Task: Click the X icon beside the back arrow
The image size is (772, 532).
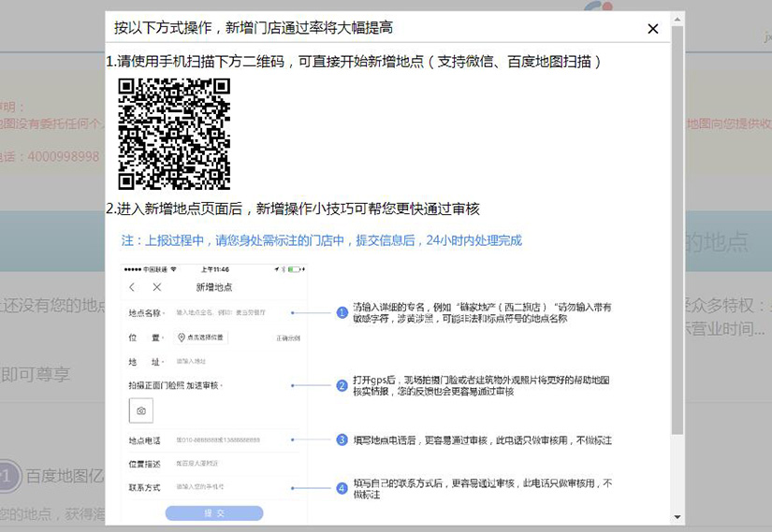Action: click(157, 287)
